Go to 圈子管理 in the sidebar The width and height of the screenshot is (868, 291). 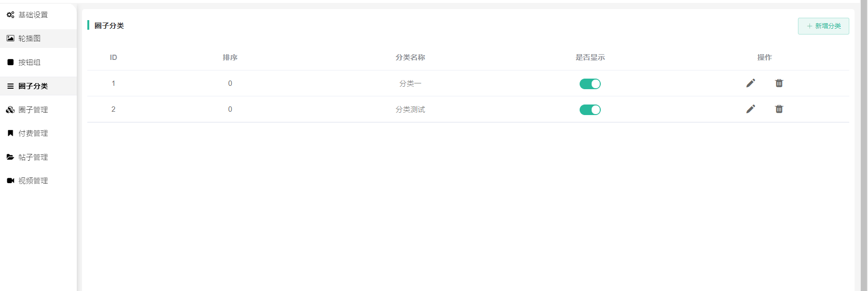(33, 110)
